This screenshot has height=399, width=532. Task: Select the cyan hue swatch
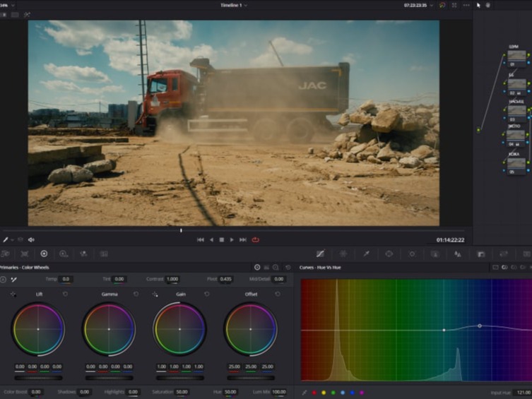pos(343,393)
